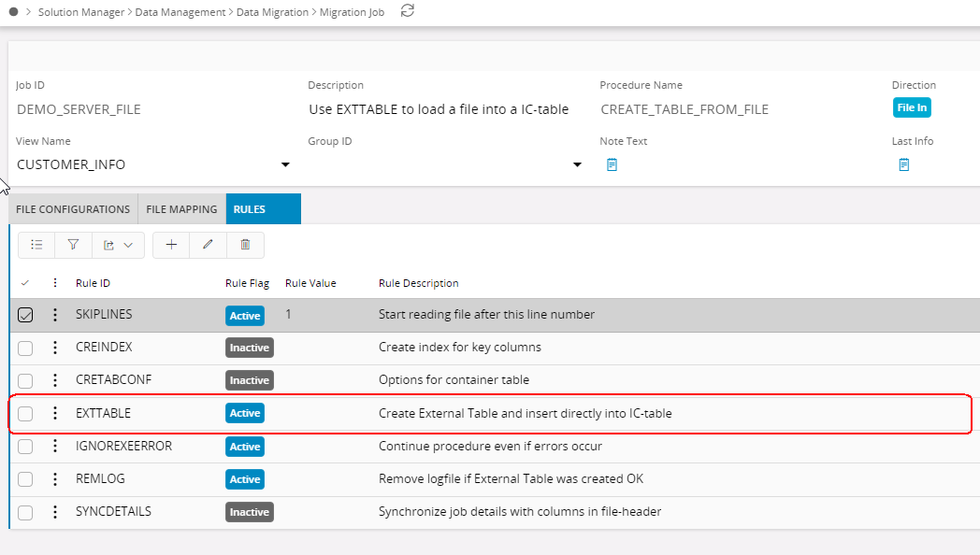Open the Group ID dropdown arrow

pos(577,165)
